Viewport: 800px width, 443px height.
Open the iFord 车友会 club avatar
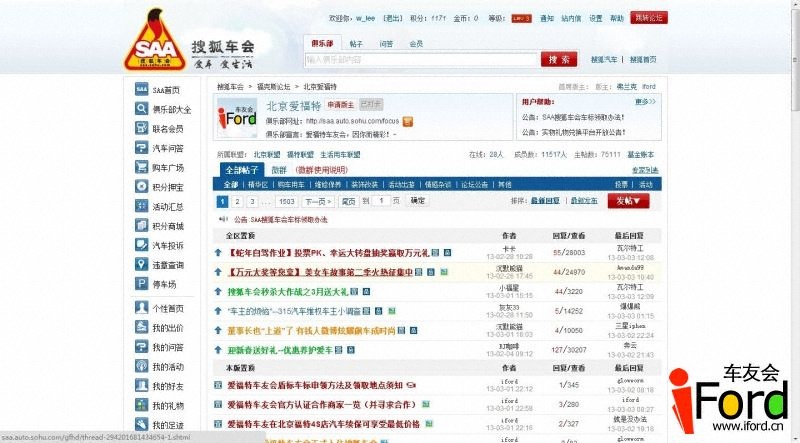coord(237,117)
